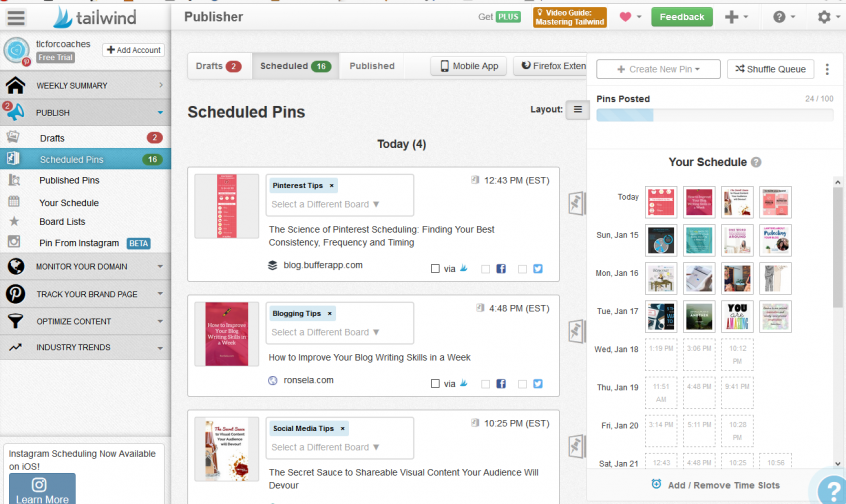Image resolution: width=846 pixels, height=504 pixels.
Task: Expand the Industry Trends arrow
Action: point(160,348)
